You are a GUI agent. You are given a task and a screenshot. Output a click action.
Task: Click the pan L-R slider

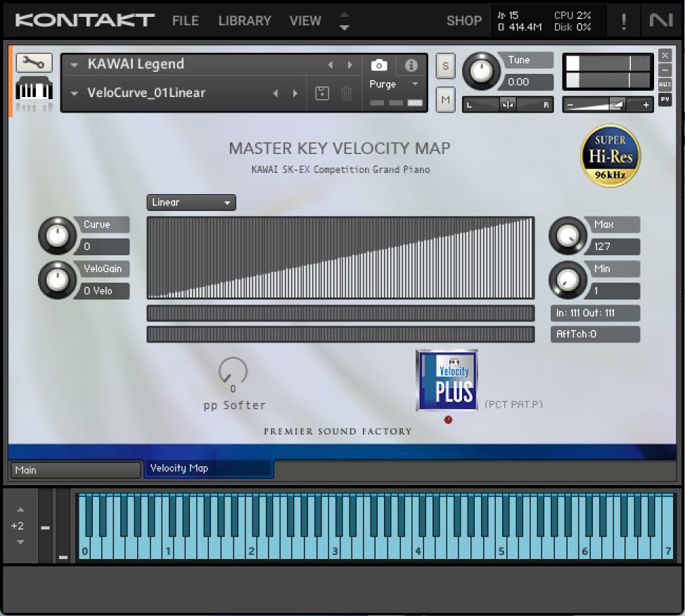[x=508, y=105]
